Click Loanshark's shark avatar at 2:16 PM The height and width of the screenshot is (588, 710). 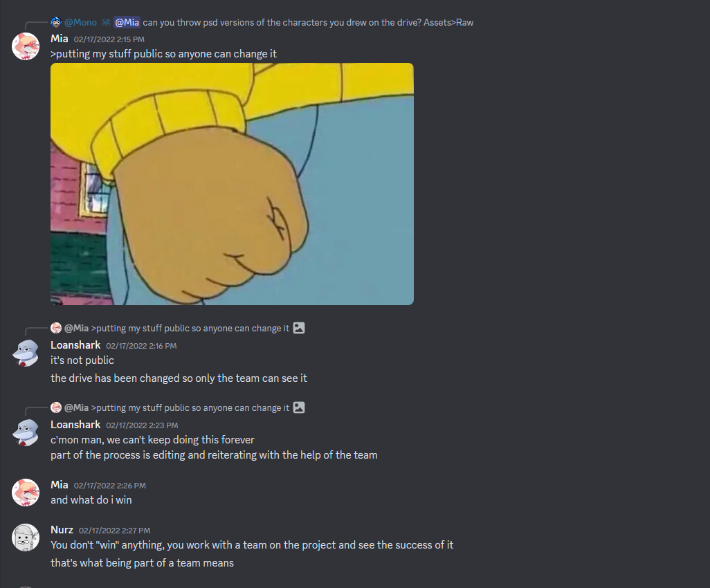pyautogui.click(x=26, y=353)
